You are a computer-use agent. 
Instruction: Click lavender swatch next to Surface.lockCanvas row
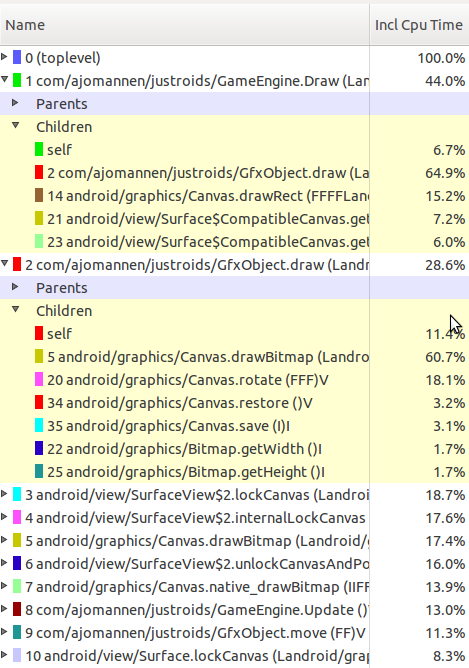click(17, 655)
